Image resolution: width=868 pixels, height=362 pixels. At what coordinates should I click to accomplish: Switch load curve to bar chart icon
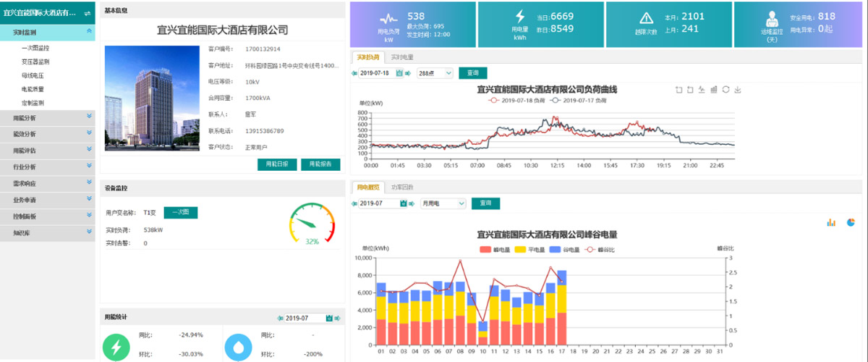714,90
